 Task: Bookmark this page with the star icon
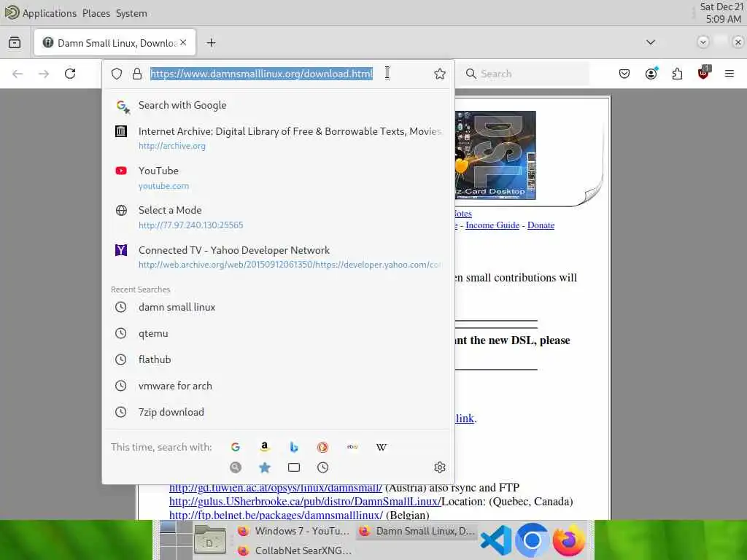click(440, 74)
